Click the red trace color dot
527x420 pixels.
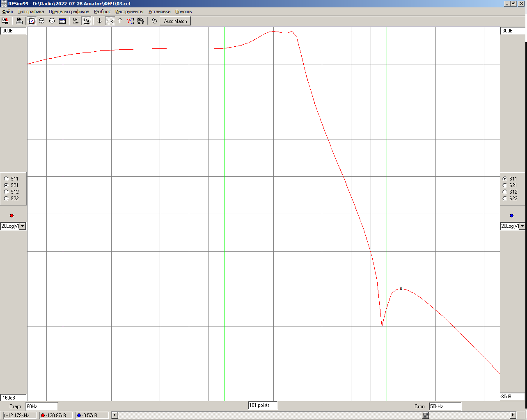click(11, 215)
